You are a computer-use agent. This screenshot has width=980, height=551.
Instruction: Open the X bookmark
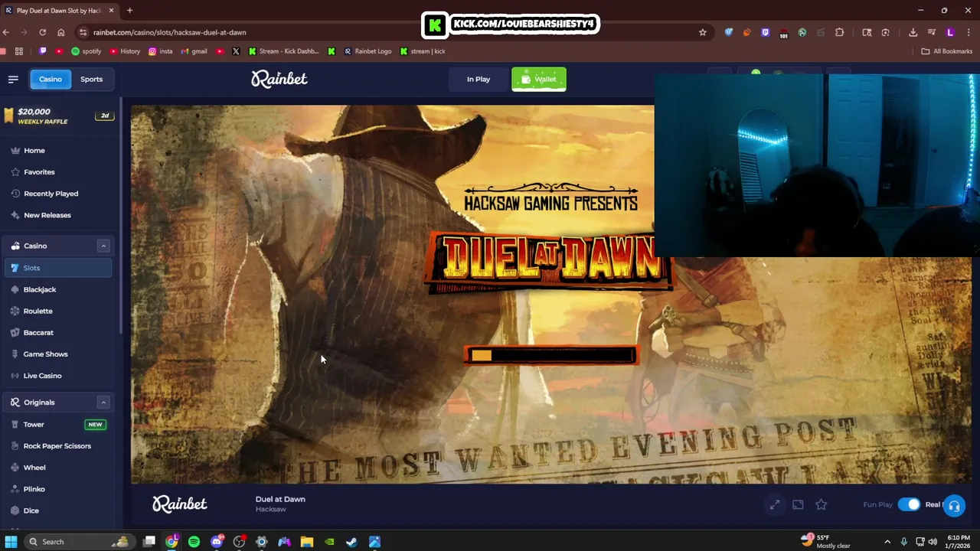tap(236, 51)
